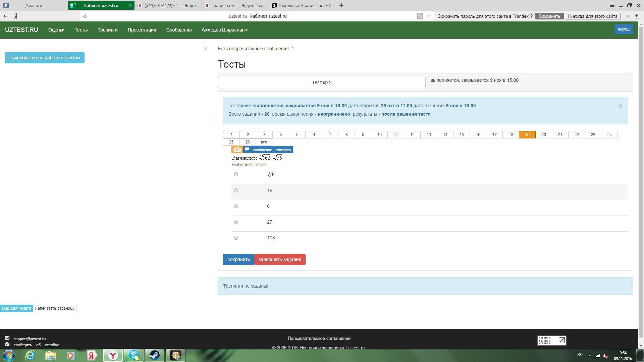Reload the page with the refresh icon
Screen dimensions: 644x362
(x=85, y=16)
